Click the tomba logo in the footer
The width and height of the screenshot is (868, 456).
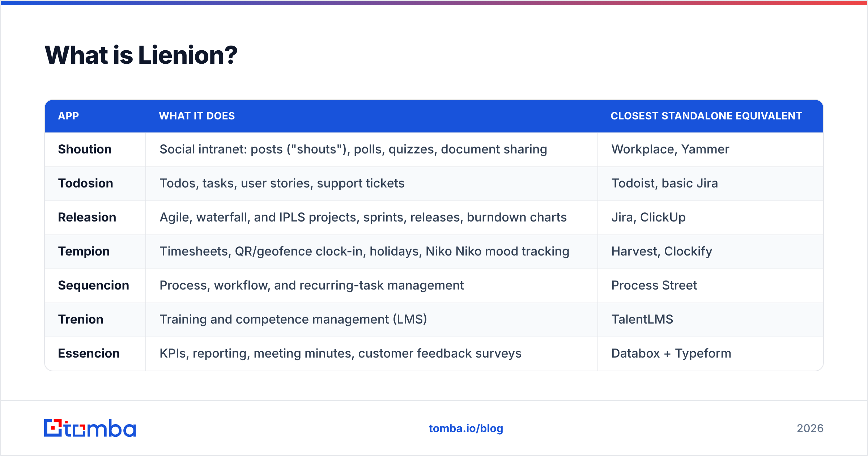(90, 428)
